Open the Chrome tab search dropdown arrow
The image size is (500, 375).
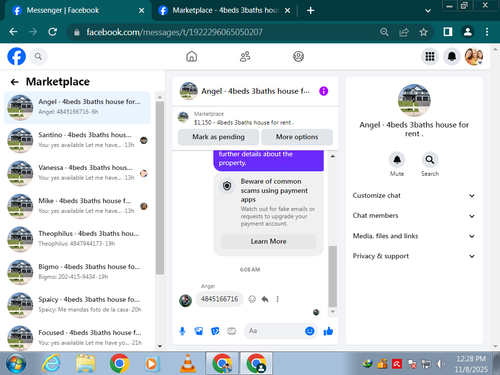click(x=428, y=11)
